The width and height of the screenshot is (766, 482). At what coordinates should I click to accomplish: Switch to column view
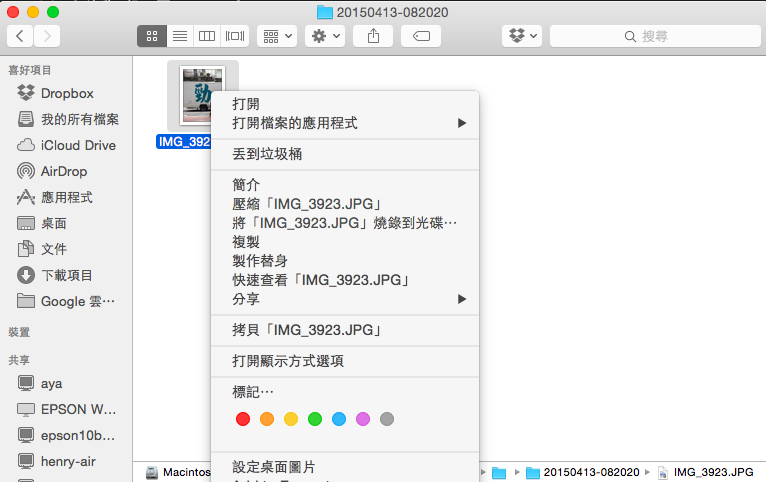[207, 36]
